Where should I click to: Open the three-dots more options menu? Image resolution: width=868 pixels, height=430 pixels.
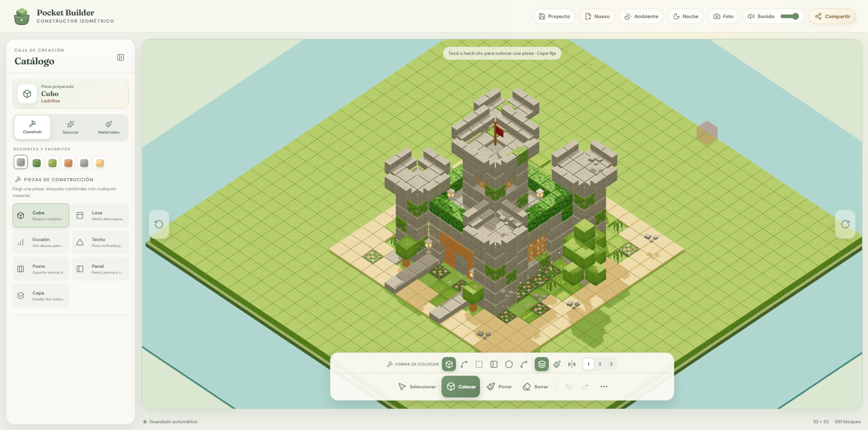click(604, 387)
